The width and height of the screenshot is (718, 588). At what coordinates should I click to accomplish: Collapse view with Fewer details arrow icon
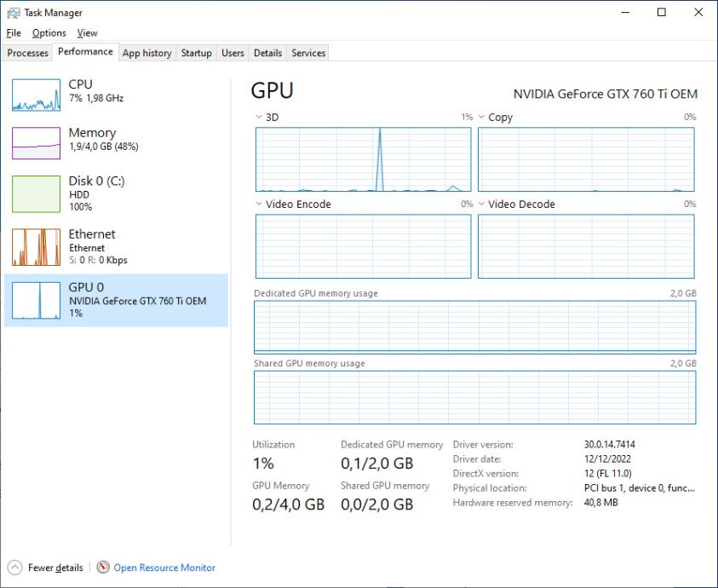pyautogui.click(x=14, y=568)
